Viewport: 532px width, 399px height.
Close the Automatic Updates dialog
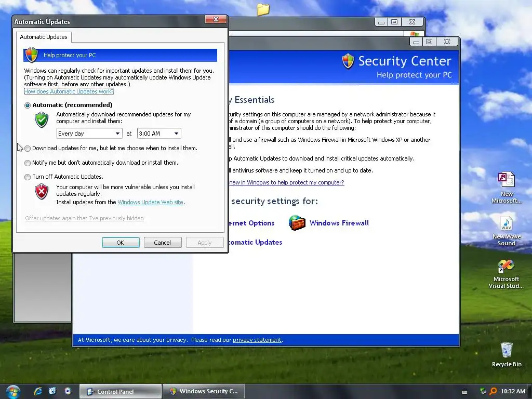[216, 19]
